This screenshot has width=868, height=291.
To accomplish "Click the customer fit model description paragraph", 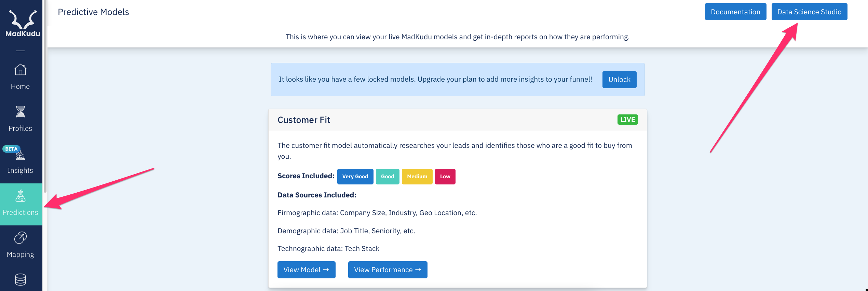I will (455, 151).
